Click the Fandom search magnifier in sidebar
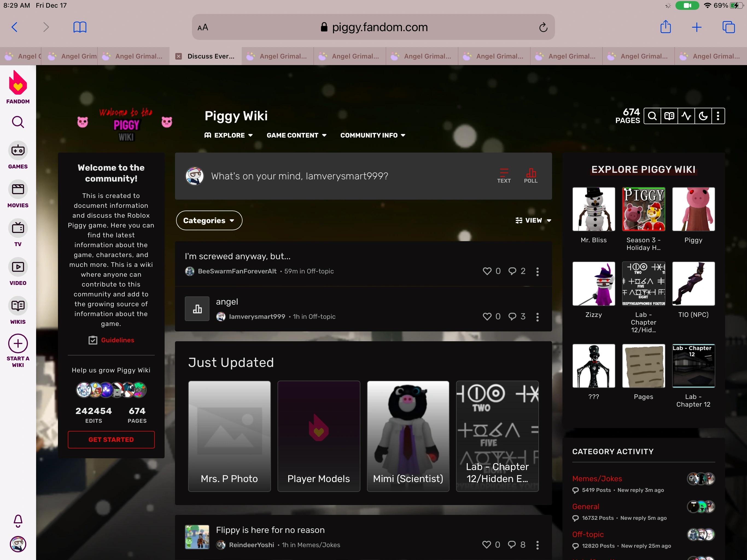 coord(18,122)
